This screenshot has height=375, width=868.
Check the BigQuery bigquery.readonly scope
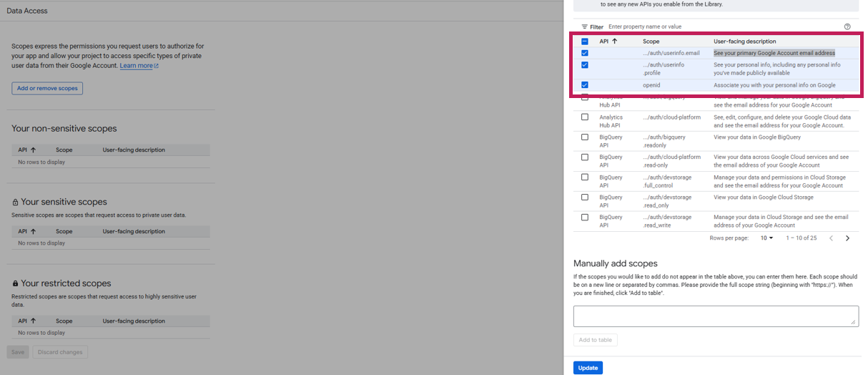pyautogui.click(x=585, y=137)
